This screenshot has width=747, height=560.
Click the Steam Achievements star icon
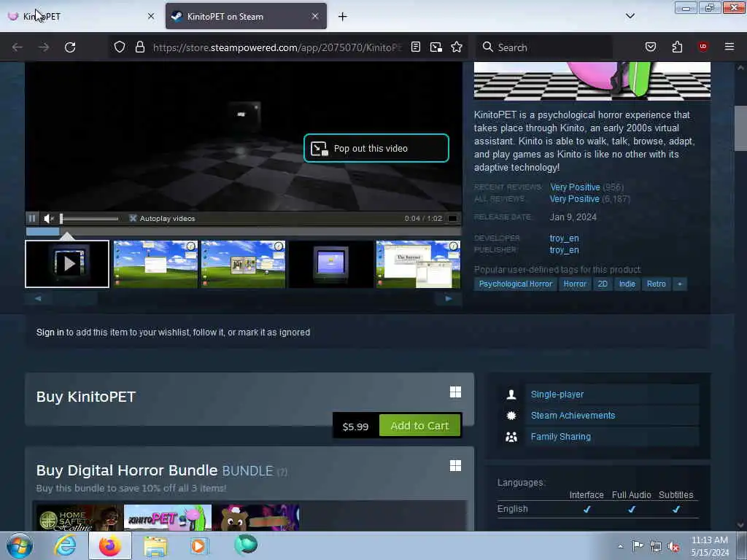click(x=511, y=416)
